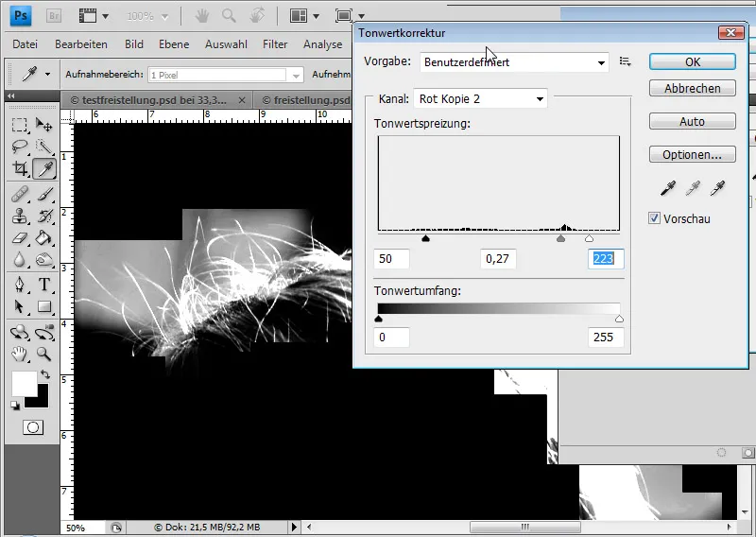Select the Crop tool

pos(20,168)
